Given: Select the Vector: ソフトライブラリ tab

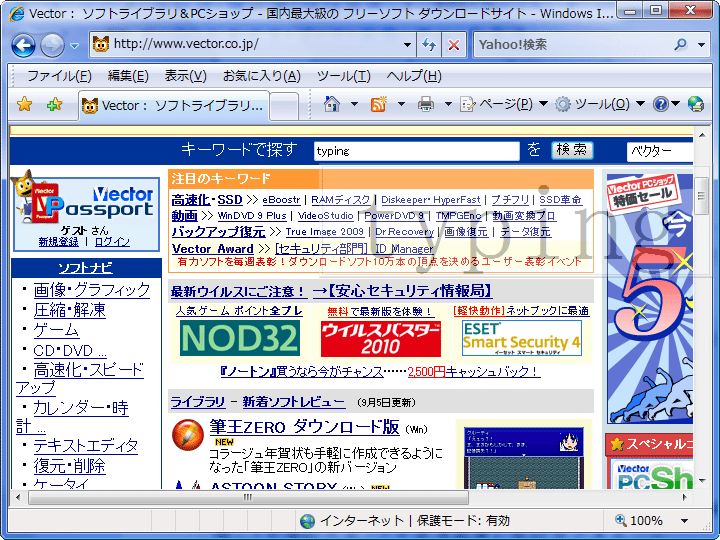Looking at the screenshot, I should pos(174,106).
